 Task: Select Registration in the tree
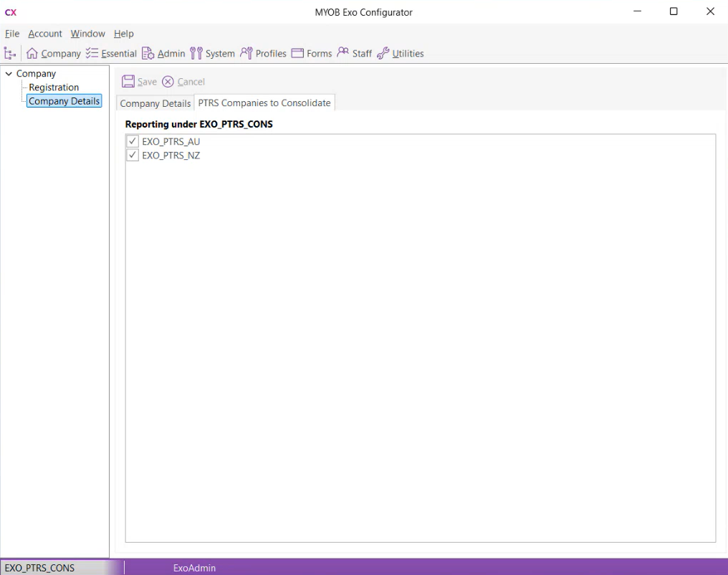54,87
